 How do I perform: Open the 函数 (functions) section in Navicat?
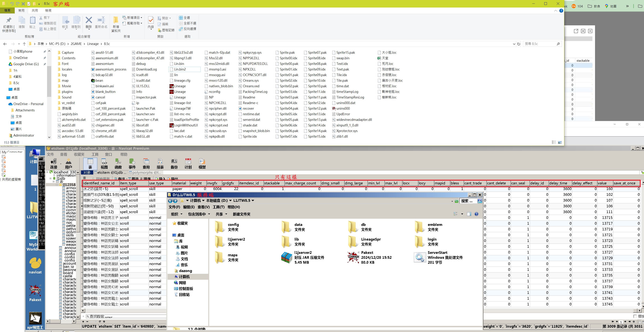tap(118, 164)
